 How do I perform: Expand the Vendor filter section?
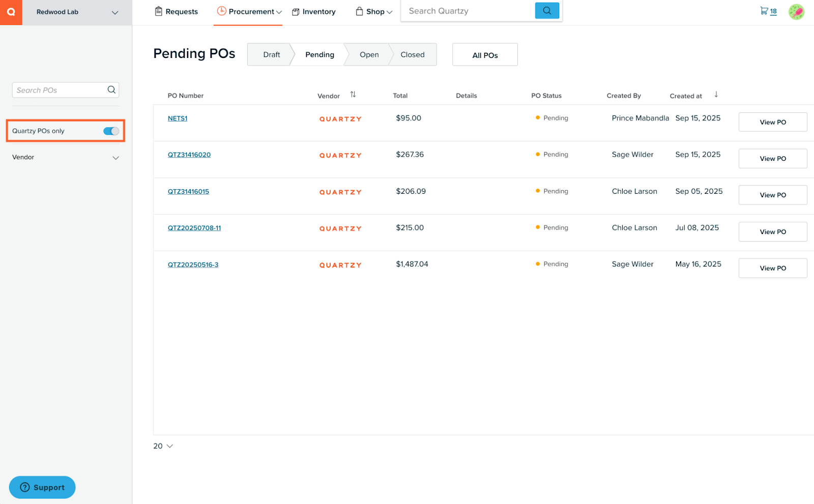point(116,158)
